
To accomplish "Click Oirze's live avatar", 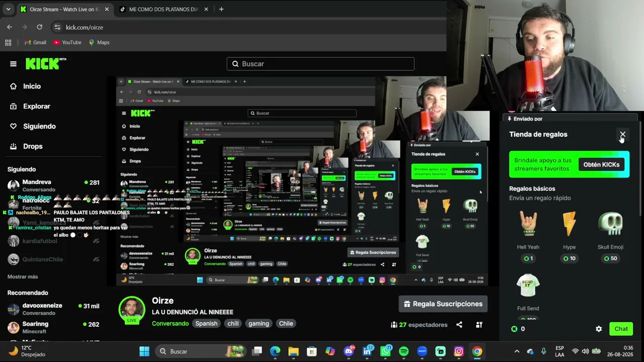I will tap(132, 310).
